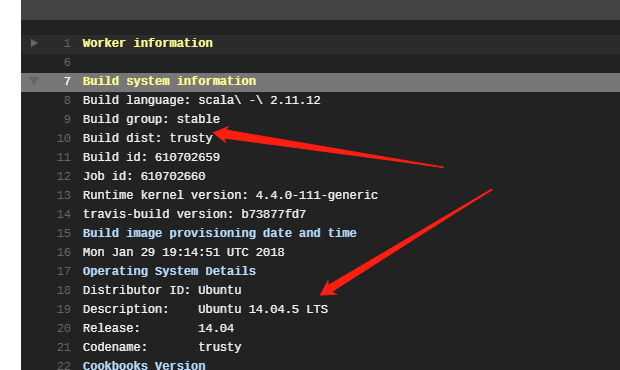Viewport: 620px width, 370px height.
Task: Select the 'Build dist: trusty' line
Action: pos(147,138)
